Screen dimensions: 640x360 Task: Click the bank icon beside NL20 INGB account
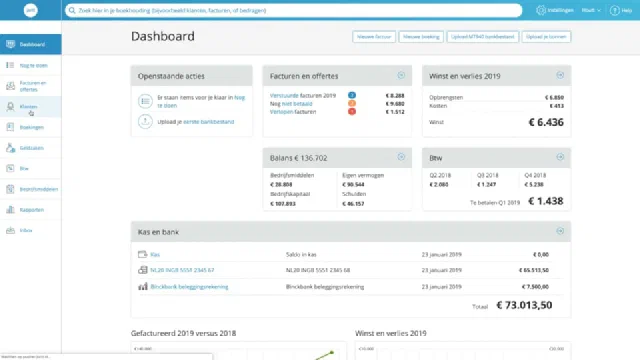click(x=142, y=270)
